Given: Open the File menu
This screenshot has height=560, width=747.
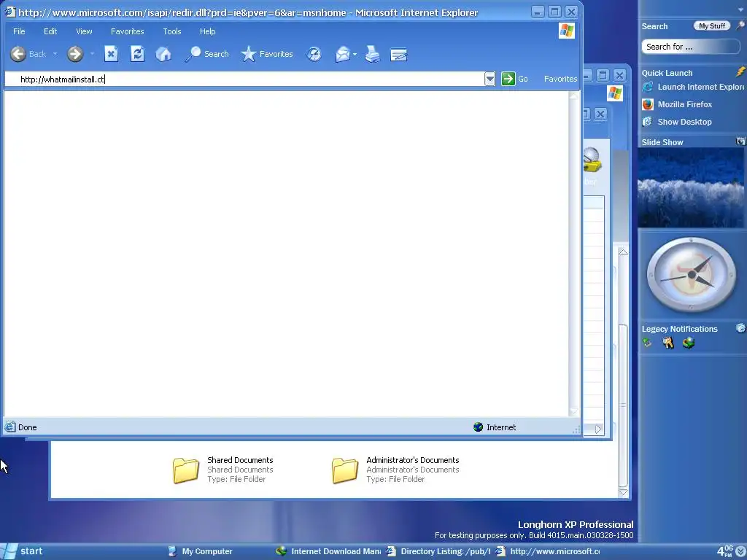Looking at the screenshot, I should 19,31.
